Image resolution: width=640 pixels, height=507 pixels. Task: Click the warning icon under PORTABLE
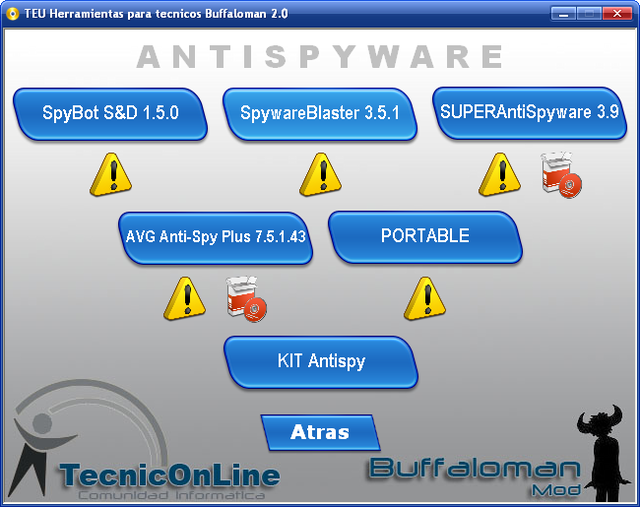[425, 298]
